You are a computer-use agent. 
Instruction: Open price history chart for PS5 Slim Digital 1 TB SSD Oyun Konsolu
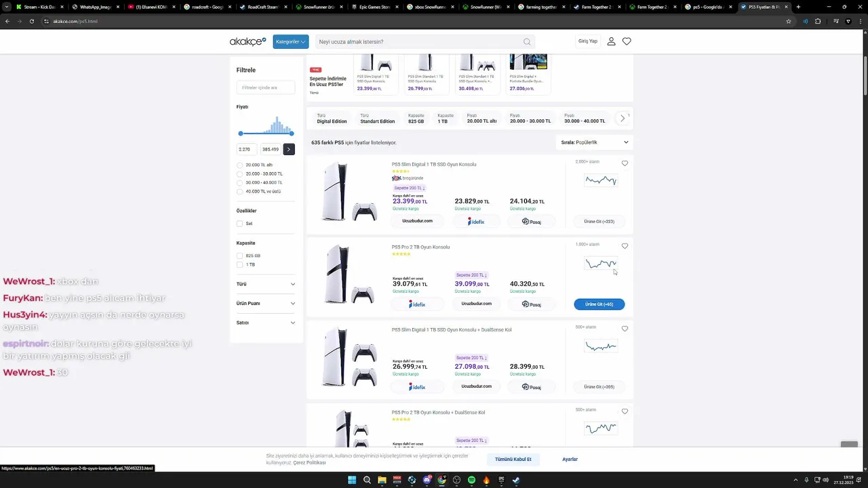601,180
